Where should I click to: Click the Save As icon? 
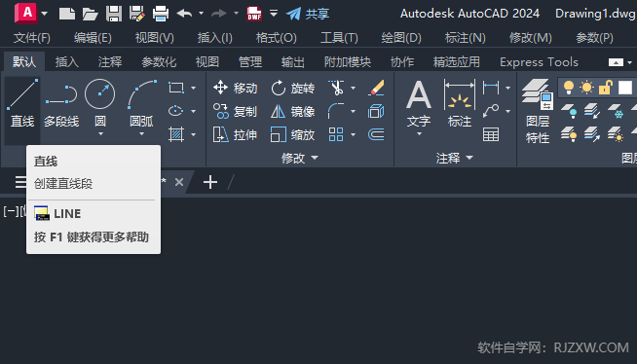(137, 14)
